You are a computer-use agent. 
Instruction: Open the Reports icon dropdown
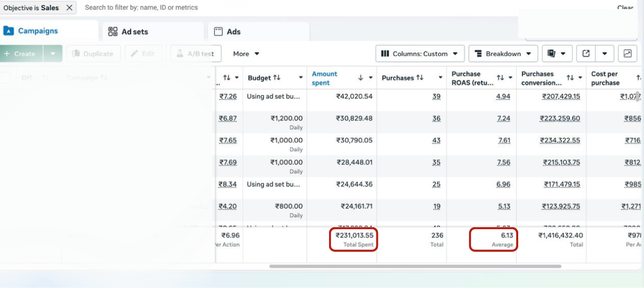click(x=557, y=54)
